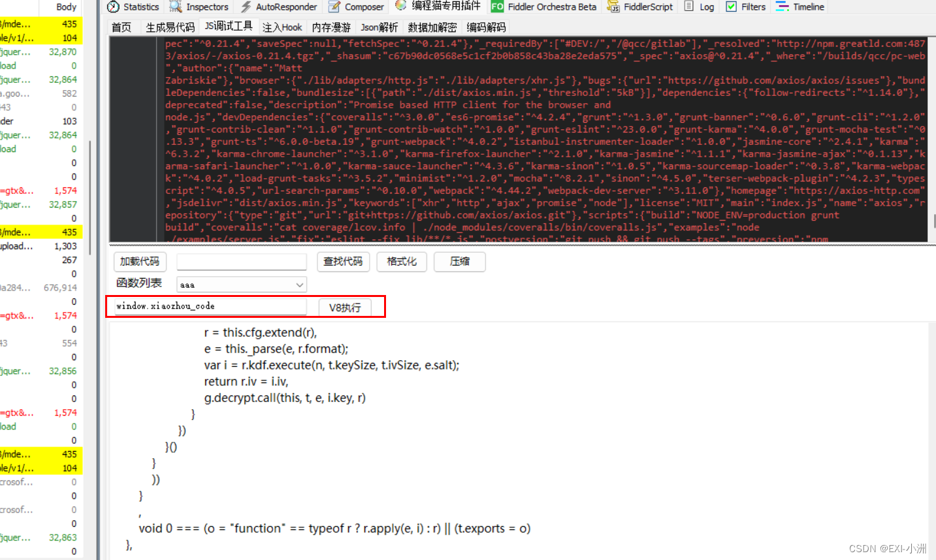Select the 'der' row with body 103
Image resolution: width=936 pixels, height=560 pixels.
[41, 121]
